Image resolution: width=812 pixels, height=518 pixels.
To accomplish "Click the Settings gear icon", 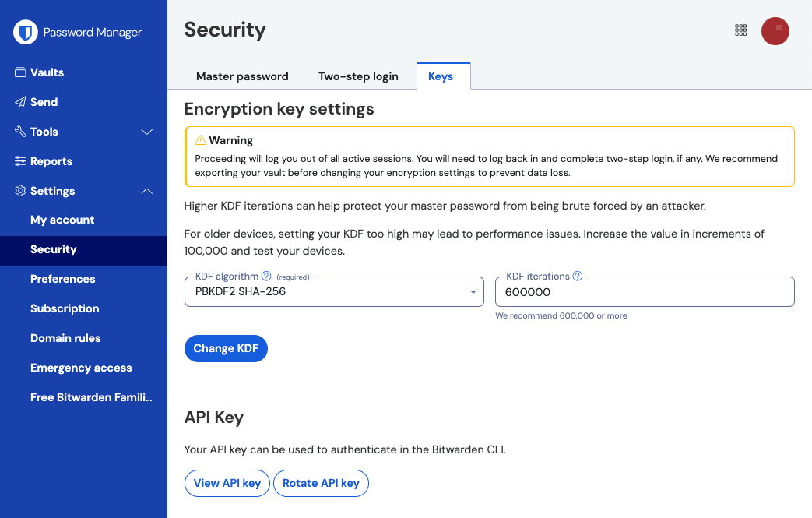I will click(21, 191).
